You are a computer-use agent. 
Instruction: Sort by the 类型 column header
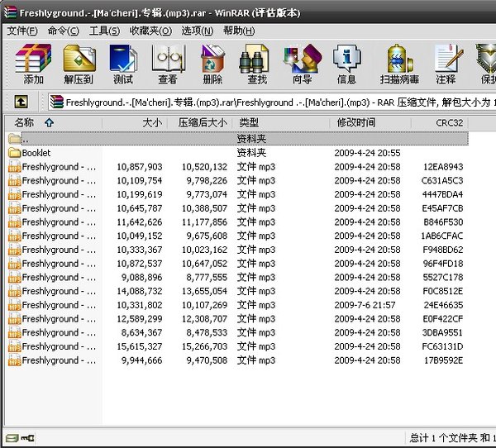[x=281, y=122]
